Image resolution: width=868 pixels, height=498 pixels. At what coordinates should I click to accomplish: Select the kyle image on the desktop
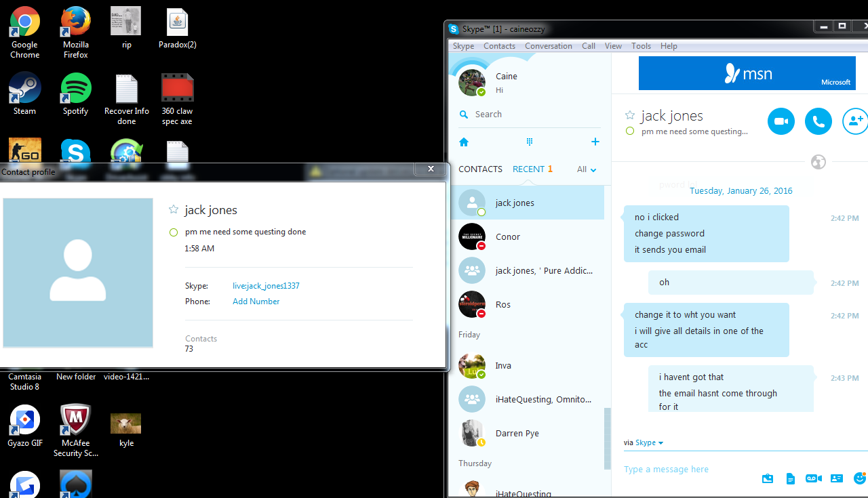pos(126,430)
